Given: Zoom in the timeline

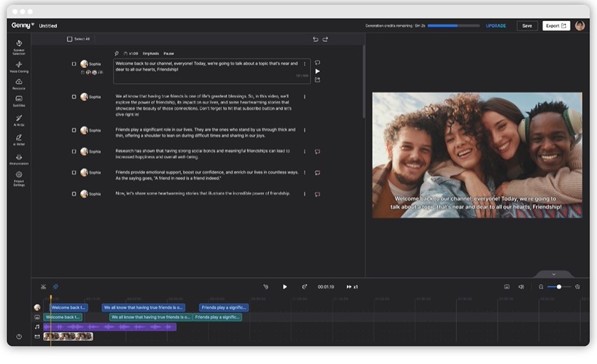Looking at the screenshot, I should 577,287.
